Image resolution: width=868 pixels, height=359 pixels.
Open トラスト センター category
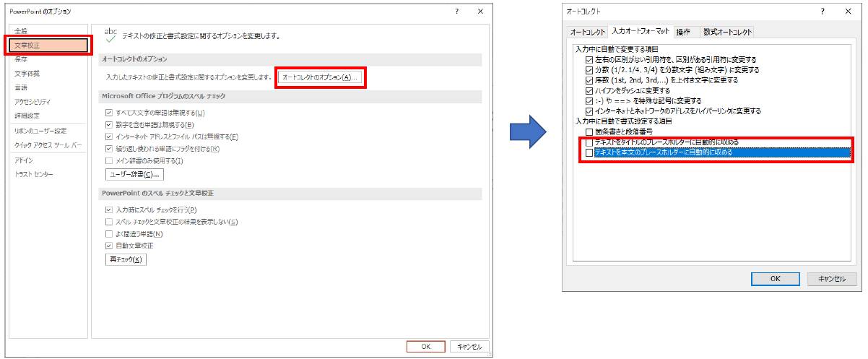tap(33, 174)
